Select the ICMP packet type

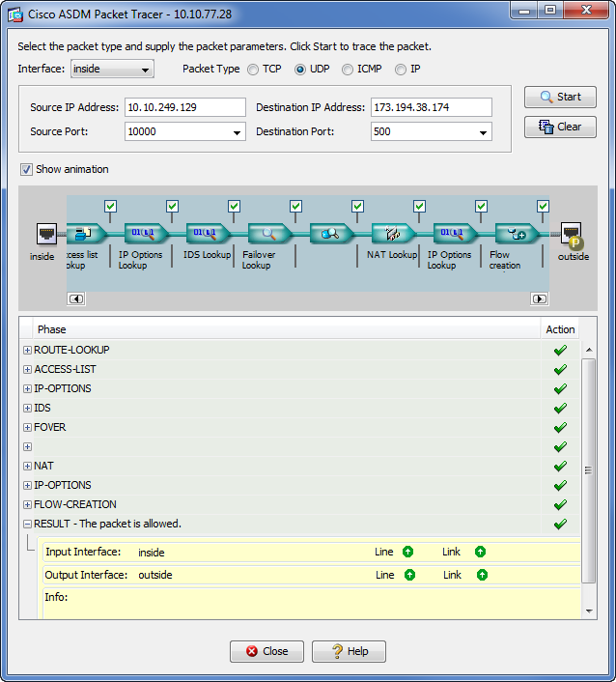(347, 70)
